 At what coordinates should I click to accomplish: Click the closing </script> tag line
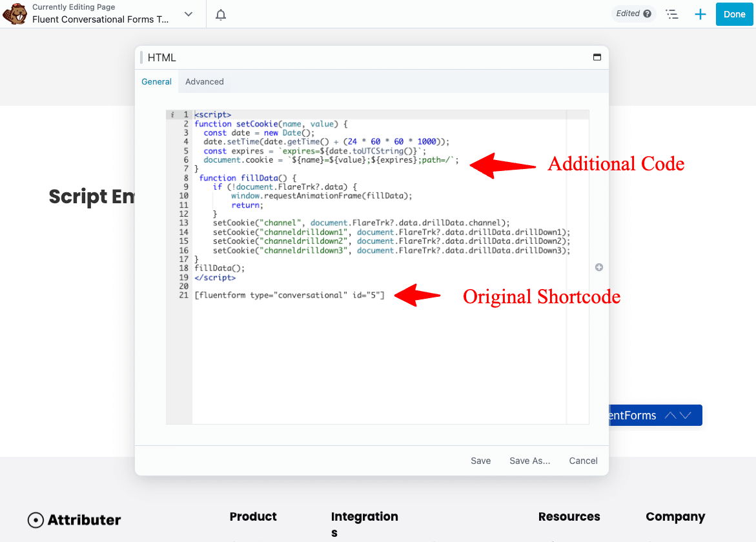pyautogui.click(x=215, y=277)
